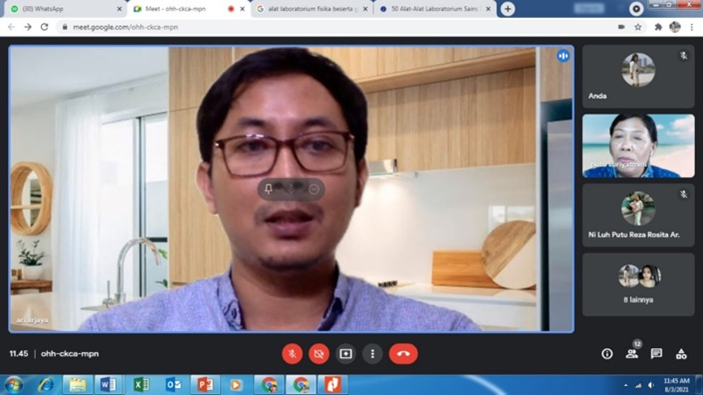Open the more options three-dot menu
The image size is (703, 395).
pyautogui.click(x=372, y=354)
